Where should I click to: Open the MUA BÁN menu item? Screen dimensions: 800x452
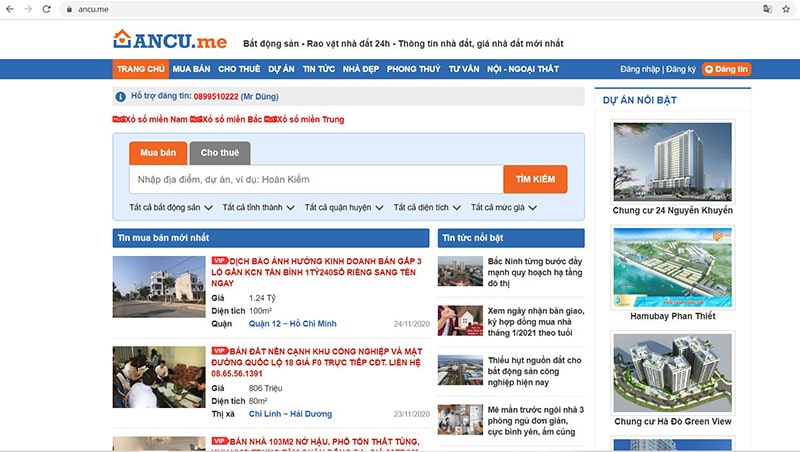pyautogui.click(x=191, y=69)
